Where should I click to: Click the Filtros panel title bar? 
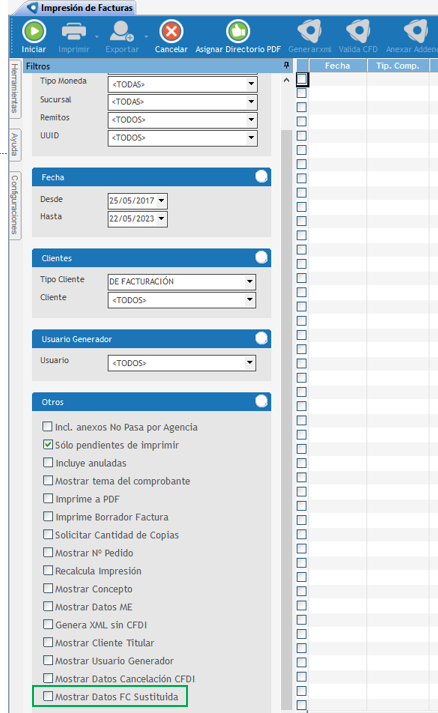[x=157, y=66]
